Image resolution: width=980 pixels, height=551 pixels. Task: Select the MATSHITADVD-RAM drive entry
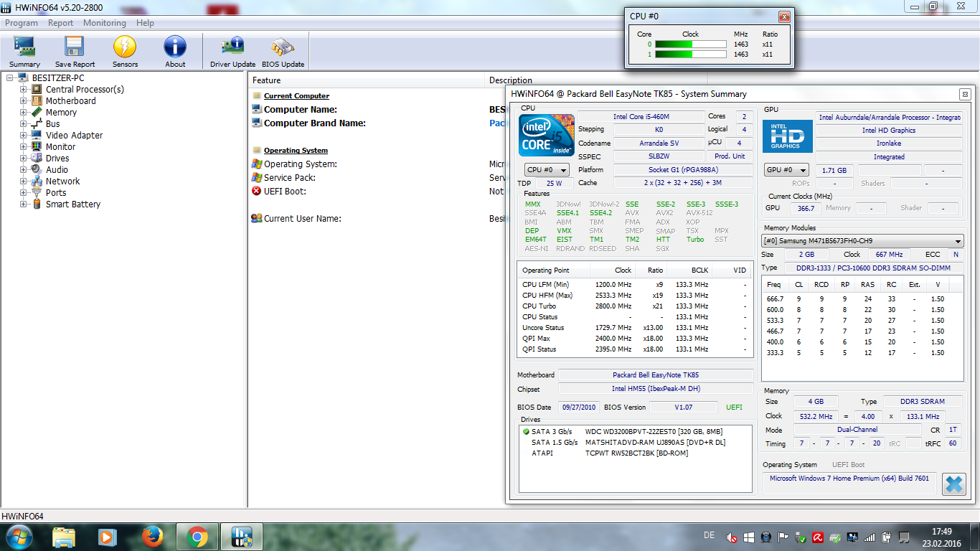(655, 442)
